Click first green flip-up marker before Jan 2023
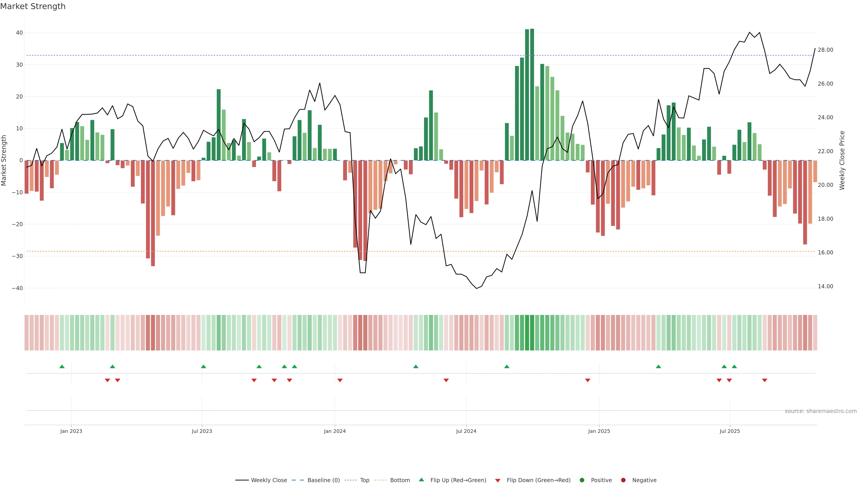The image size is (868, 488). (x=62, y=366)
